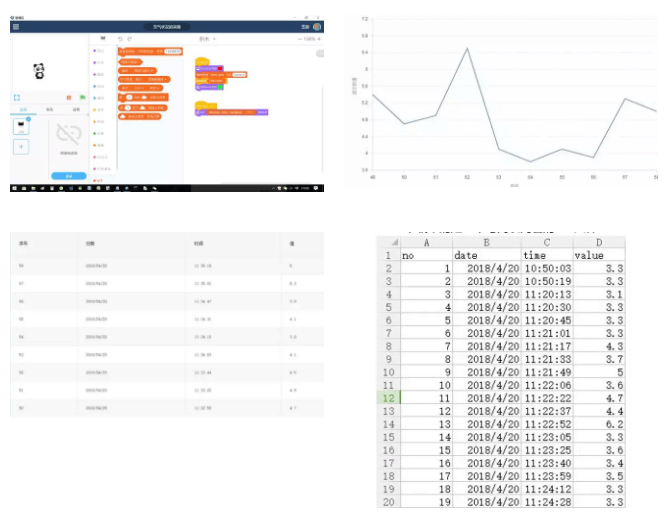
Task: Click the value cell "3.7"
Action: (x=599, y=359)
